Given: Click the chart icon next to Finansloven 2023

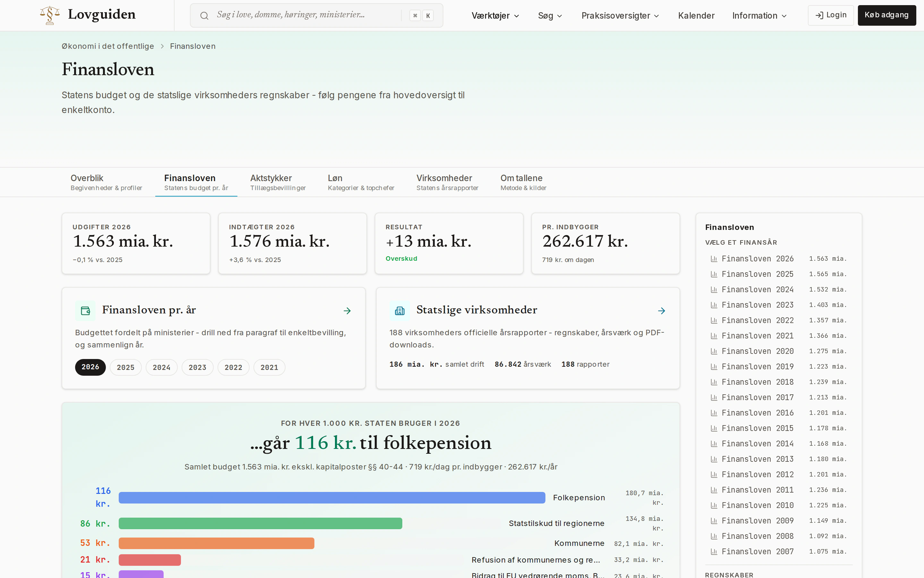Looking at the screenshot, I should tap(714, 305).
